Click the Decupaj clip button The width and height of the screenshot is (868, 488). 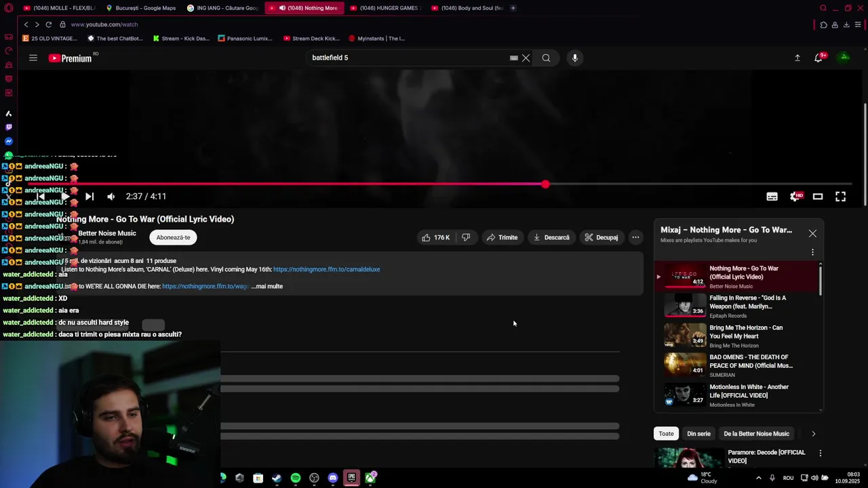pos(601,237)
